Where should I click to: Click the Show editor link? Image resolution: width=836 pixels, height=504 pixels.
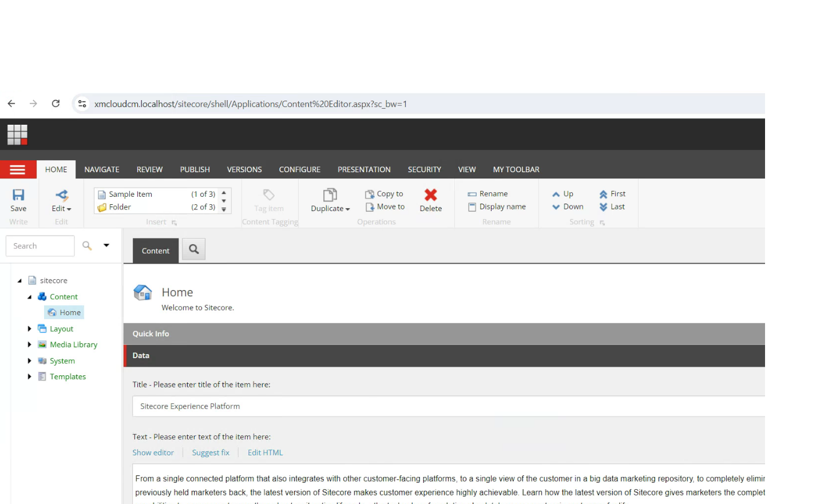(153, 453)
